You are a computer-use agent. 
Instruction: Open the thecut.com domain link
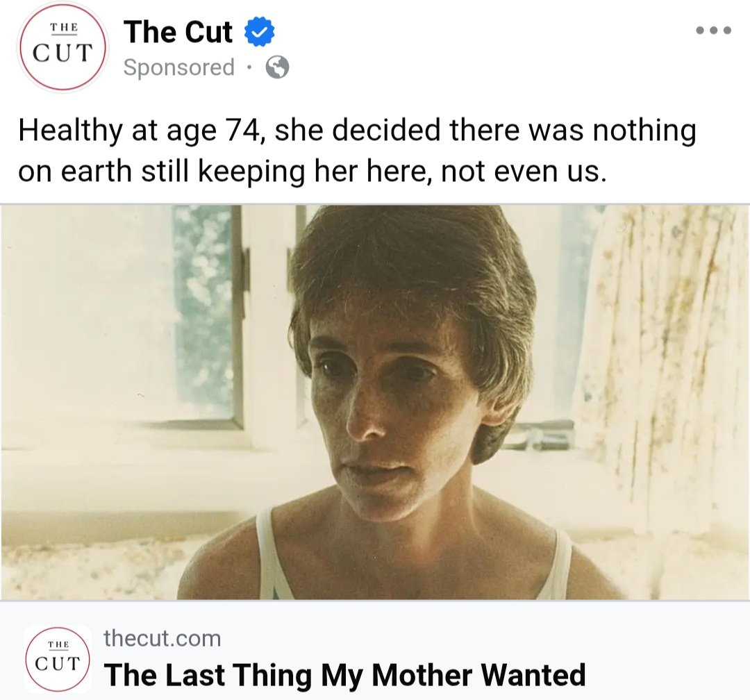pos(162,637)
